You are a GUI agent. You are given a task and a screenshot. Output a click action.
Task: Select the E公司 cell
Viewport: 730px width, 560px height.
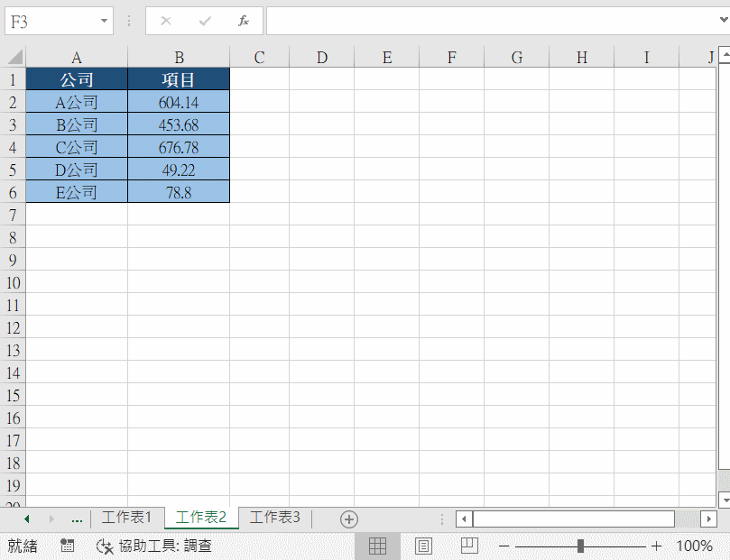pos(77,192)
